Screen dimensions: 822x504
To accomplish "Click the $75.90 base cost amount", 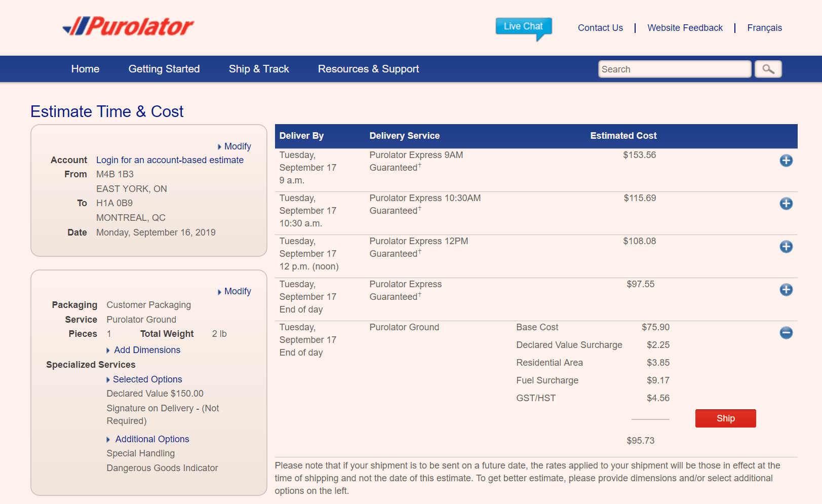I will point(655,327).
